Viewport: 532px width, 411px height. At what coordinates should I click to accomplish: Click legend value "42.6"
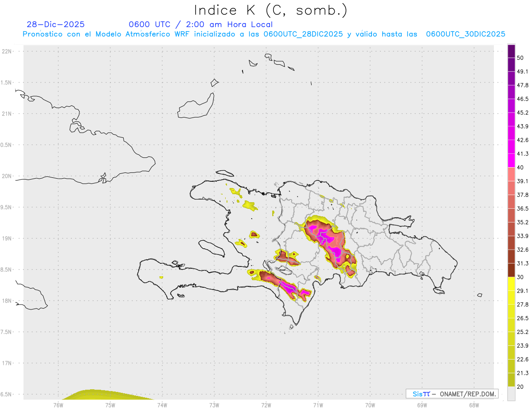tap(523, 140)
